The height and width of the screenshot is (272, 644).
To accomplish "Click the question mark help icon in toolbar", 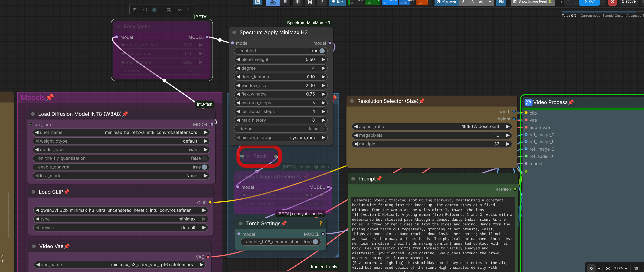I will 322,2.
